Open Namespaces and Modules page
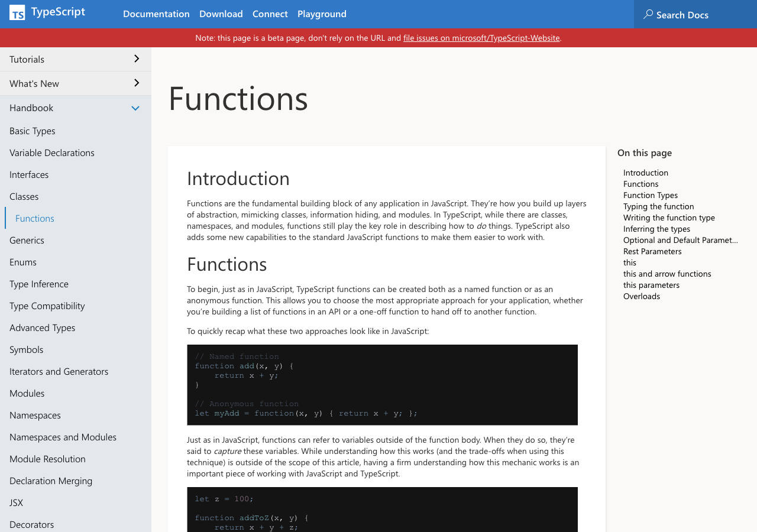This screenshot has width=757, height=532. pyautogui.click(x=63, y=437)
